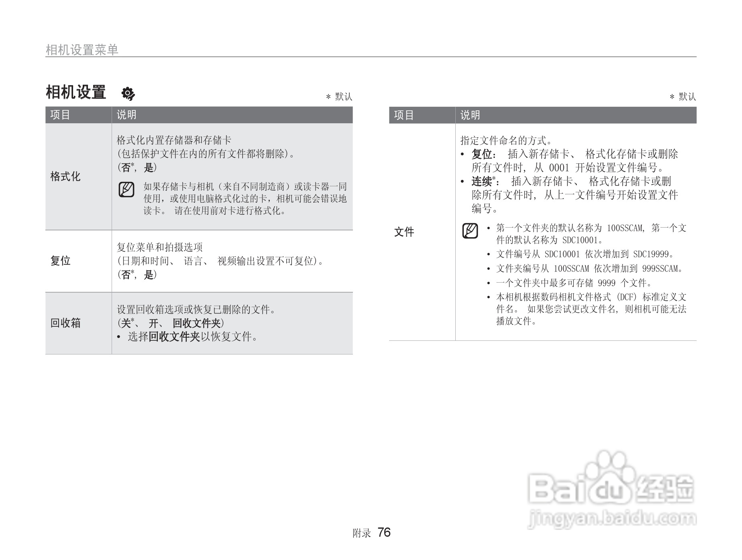Click the bullet 一个文件夹中最多可存储 9999 个文件

click(570, 283)
